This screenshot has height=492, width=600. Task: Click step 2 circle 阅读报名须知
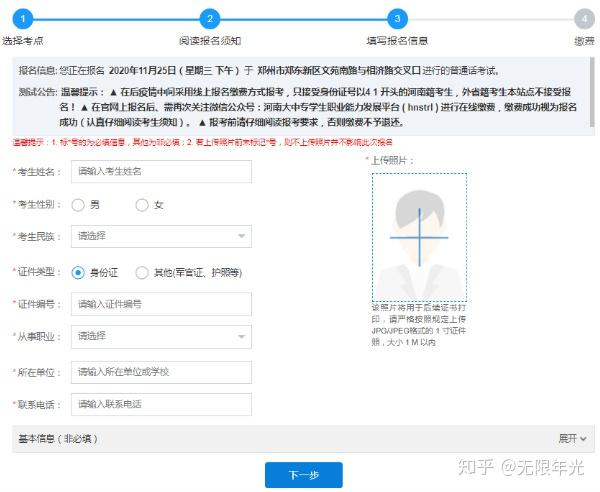(210, 19)
